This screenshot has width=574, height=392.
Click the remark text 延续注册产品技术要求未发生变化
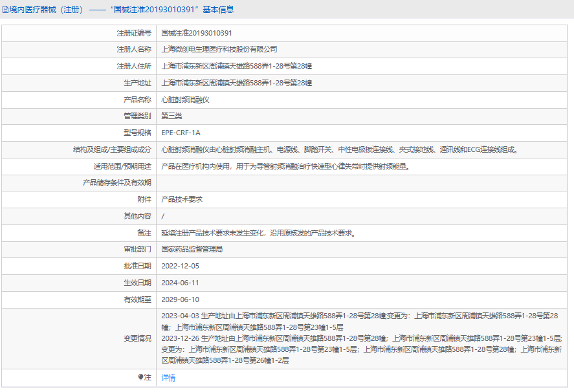tap(259, 233)
